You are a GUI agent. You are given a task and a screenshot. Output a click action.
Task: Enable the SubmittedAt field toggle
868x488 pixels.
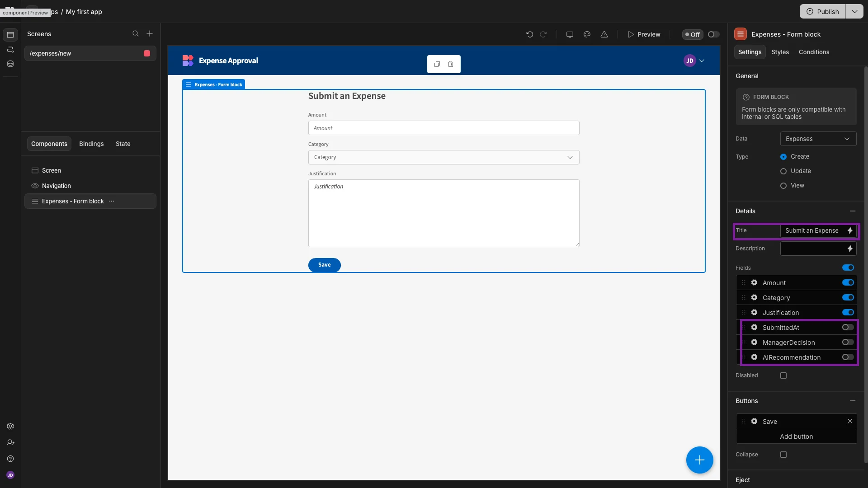(848, 328)
